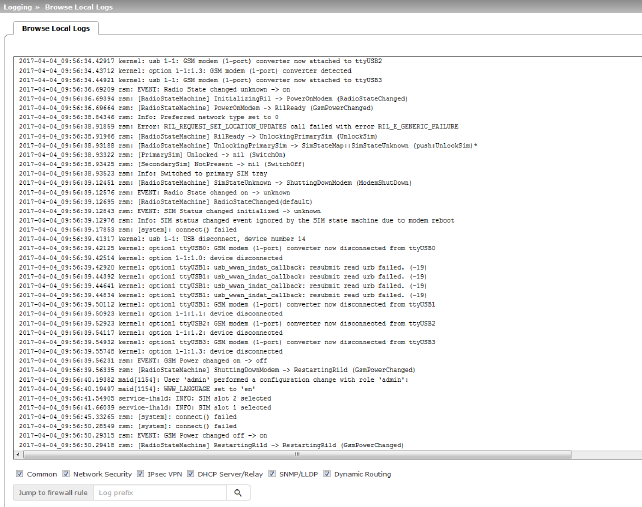Click the log line 'WWW_LANGUAGE set to en'
This screenshot has height=507, width=642.
137,389
